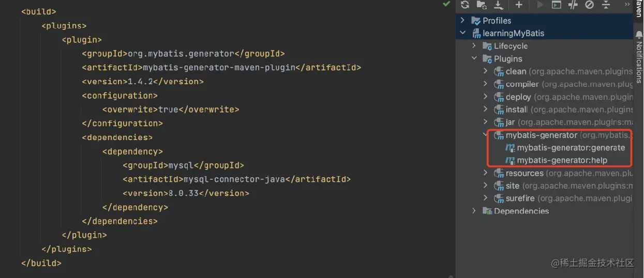Click the Dependencies library icon
Viewport: 644px width, 278px height.
pyautogui.click(x=487, y=211)
